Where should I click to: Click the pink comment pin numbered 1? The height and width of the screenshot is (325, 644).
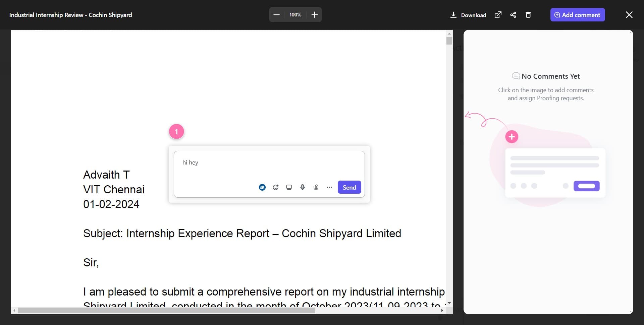[x=176, y=132]
